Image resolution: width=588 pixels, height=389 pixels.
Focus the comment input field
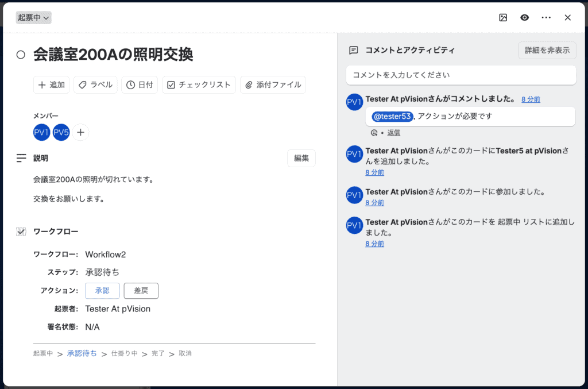461,75
